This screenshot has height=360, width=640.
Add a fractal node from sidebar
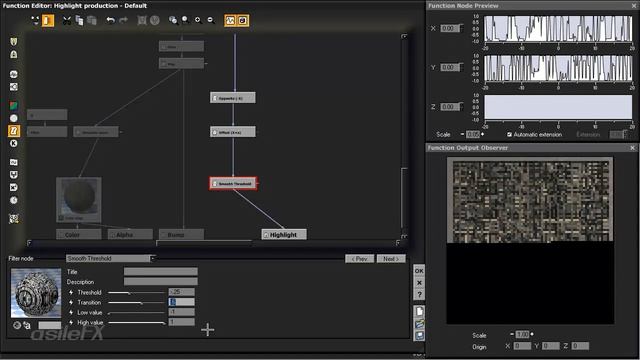13,87
